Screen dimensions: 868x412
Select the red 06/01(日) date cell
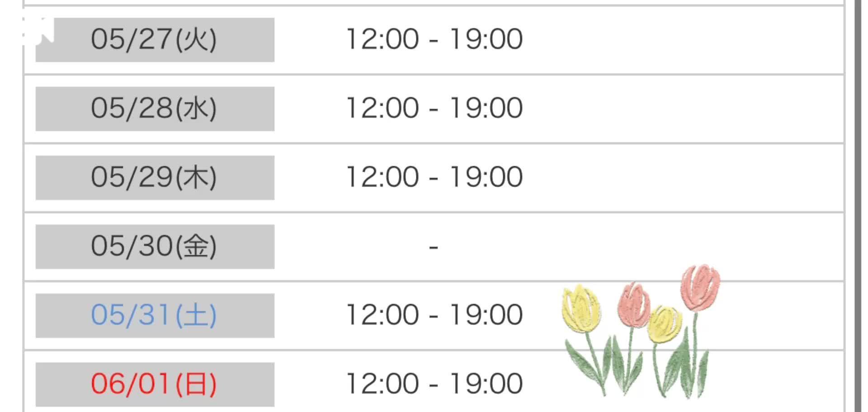click(155, 384)
